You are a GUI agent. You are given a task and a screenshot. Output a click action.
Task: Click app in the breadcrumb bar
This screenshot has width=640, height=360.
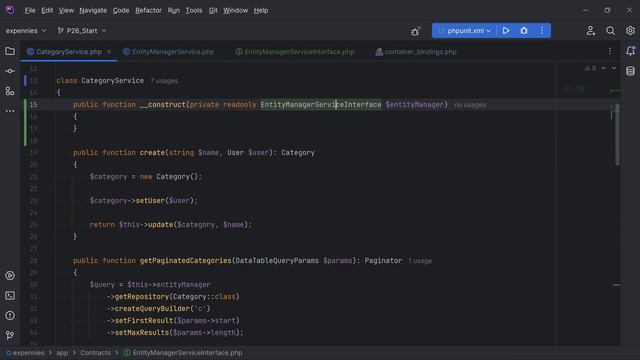click(x=62, y=353)
